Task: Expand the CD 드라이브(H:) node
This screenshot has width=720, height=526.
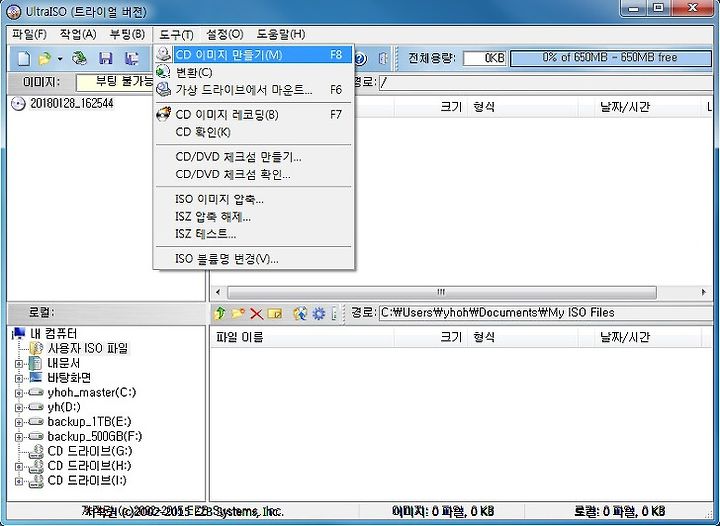Action: pyautogui.click(x=19, y=466)
